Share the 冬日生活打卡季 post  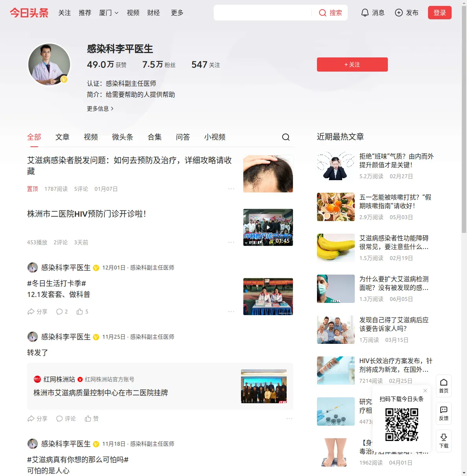[x=37, y=312]
